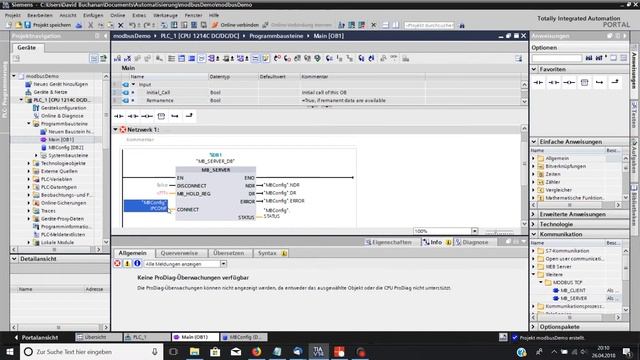Expand the Technologie section
The image size is (640, 360).
click(x=534, y=224)
